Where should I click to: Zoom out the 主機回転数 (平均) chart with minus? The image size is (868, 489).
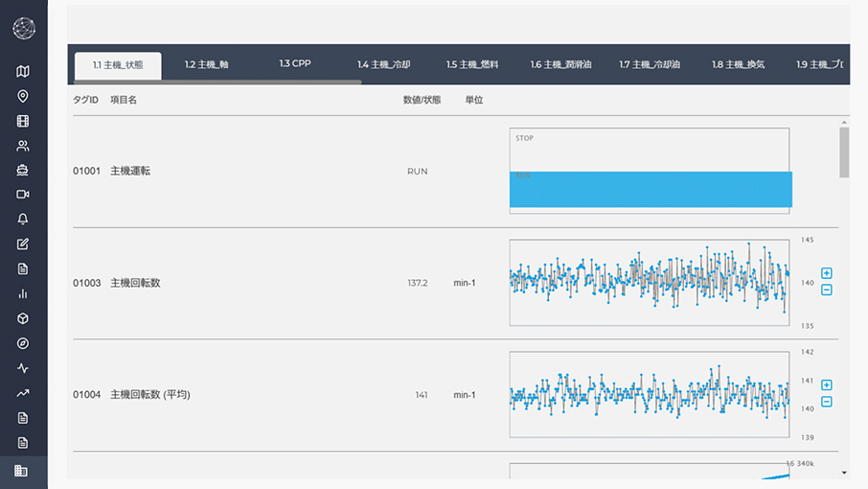(827, 402)
